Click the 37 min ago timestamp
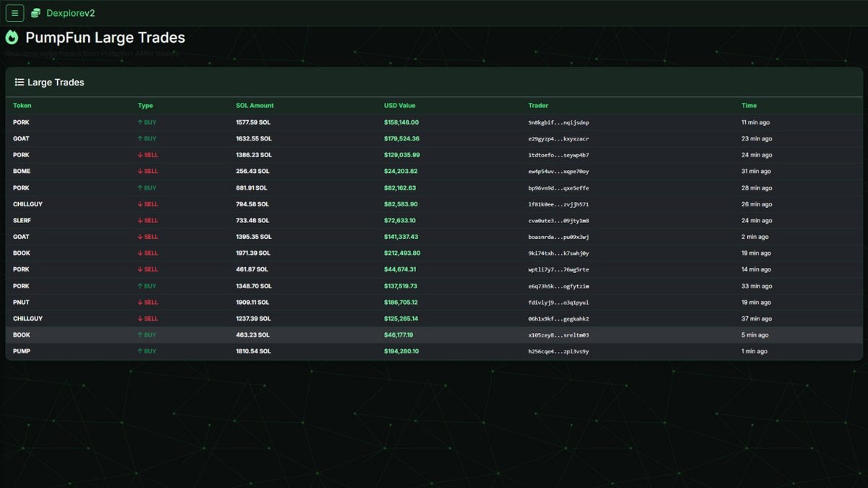Screen dimensions: 868x488 (x=757, y=319)
